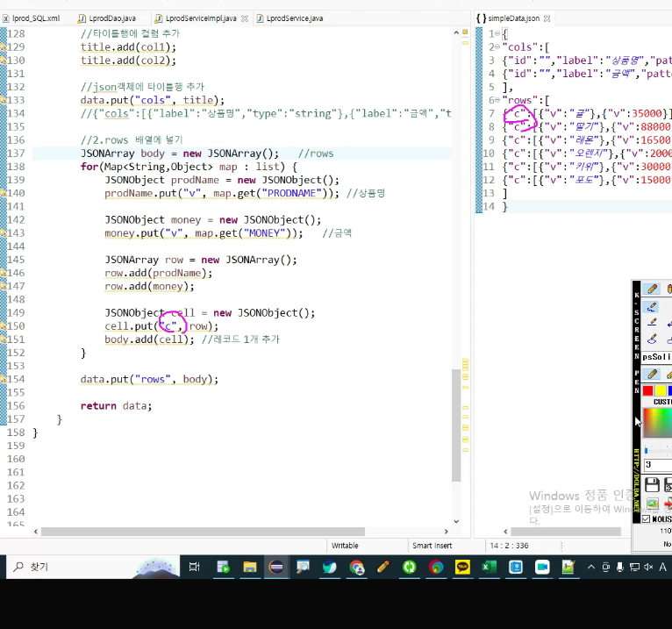The image size is (672, 629).
Task: Open Chrome from the taskbar
Action: [356, 567]
